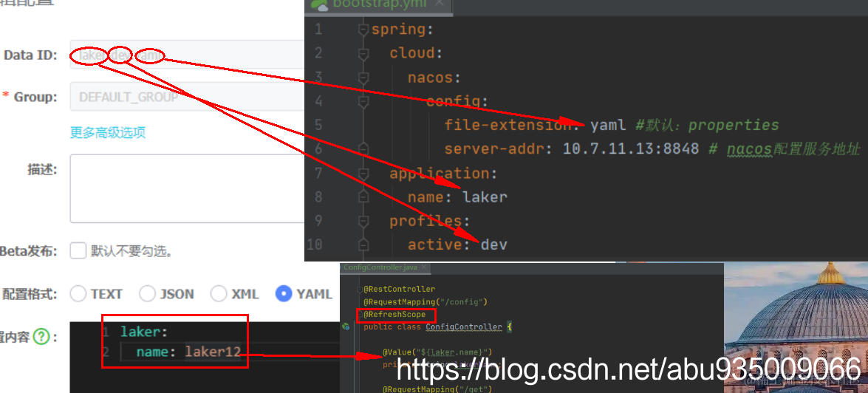Click line number 5 in bootstrap.yml gutter
The image size is (868, 393).
[318, 125]
